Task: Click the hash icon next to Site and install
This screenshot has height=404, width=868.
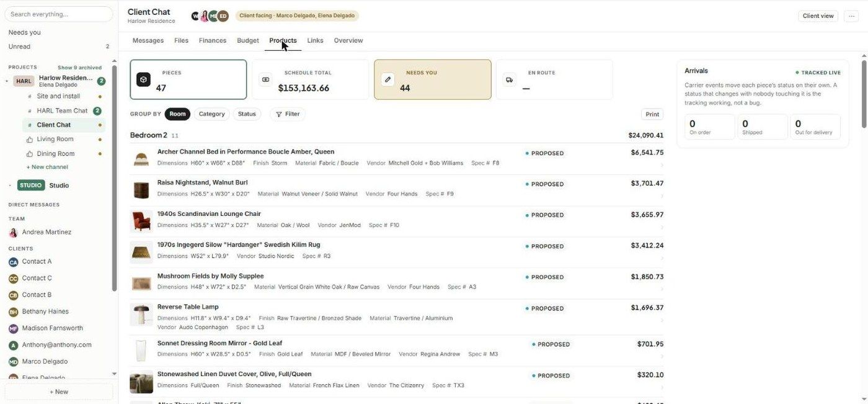Action: click(x=30, y=96)
